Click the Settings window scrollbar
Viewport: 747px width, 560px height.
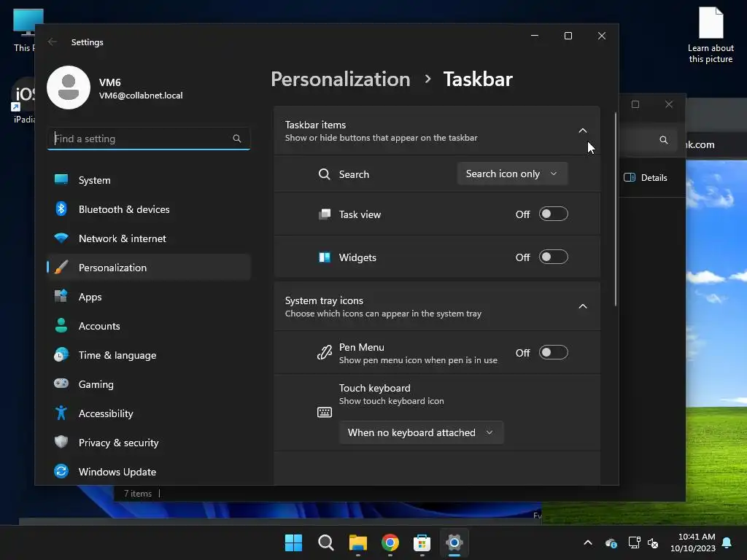point(616,209)
